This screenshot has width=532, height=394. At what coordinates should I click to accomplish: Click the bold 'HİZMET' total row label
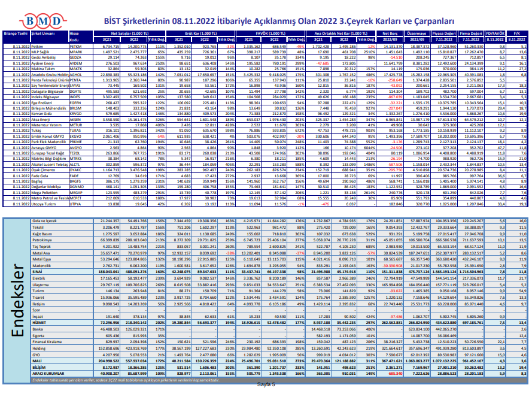pyautogui.click(x=39, y=322)
